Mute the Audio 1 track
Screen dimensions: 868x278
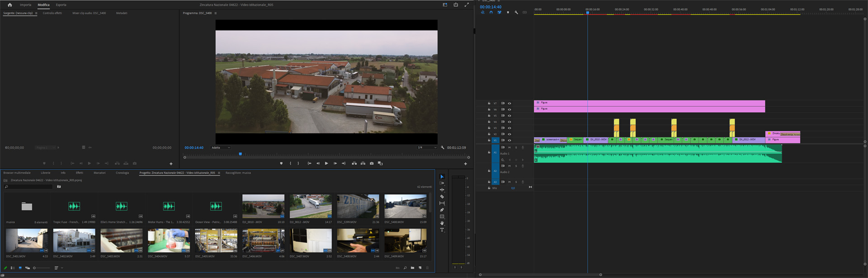point(509,147)
